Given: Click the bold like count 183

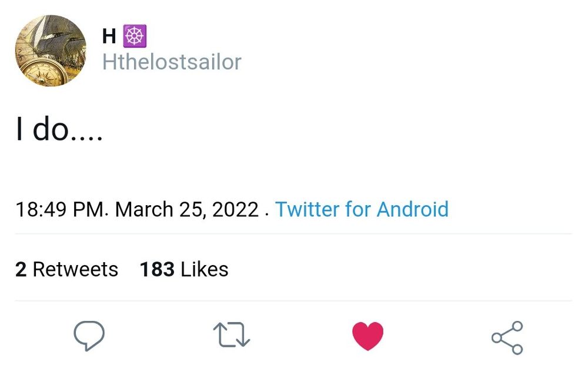Looking at the screenshot, I should (x=157, y=269).
